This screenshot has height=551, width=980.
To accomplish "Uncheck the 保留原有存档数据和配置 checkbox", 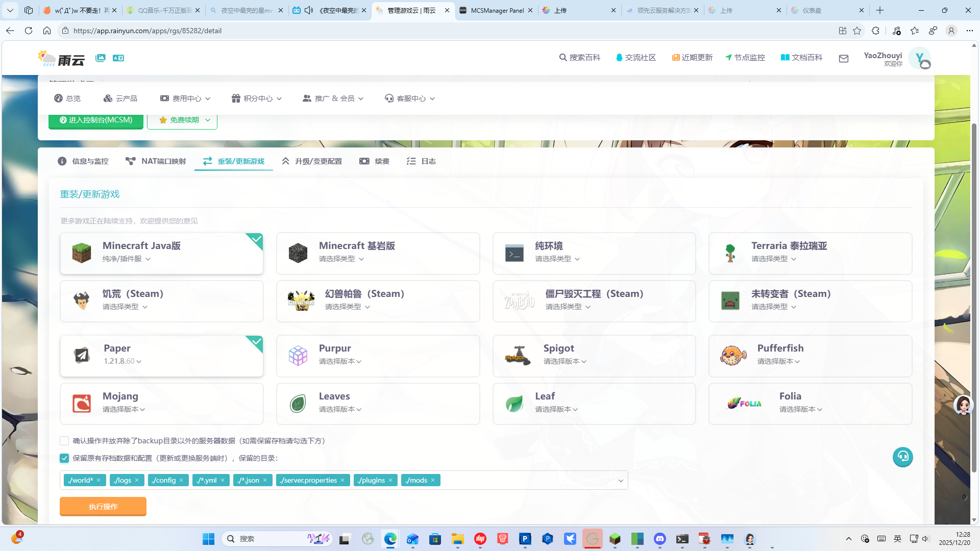I will (x=64, y=458).
